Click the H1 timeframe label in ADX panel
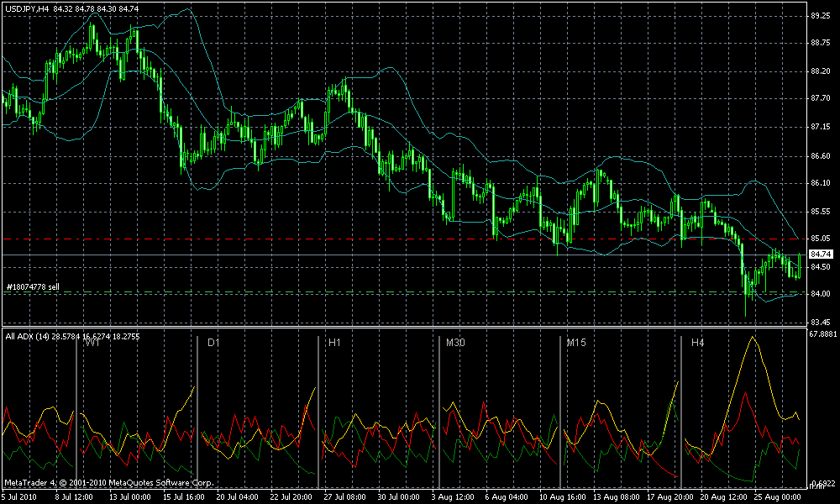 pyautogui.click(x=334, y=342)
